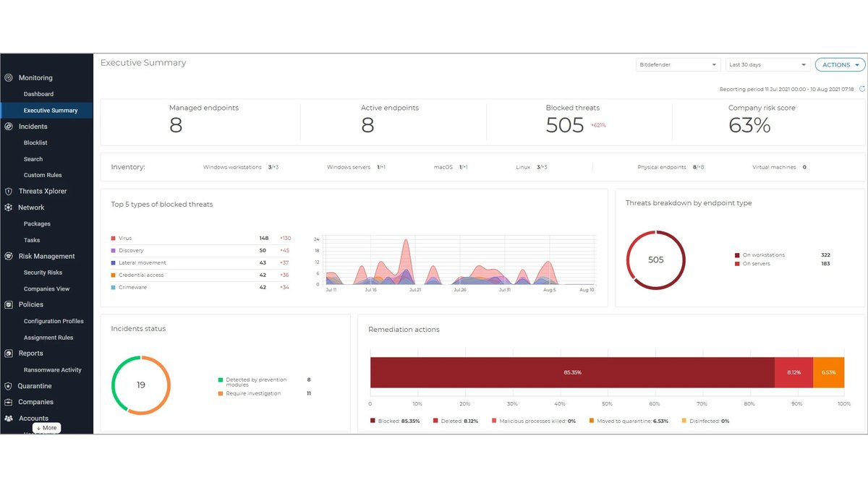Click the Monitoring gauge icon in sidebar
The width and height of the screenshot is (868, 488).
pos(9,77)
